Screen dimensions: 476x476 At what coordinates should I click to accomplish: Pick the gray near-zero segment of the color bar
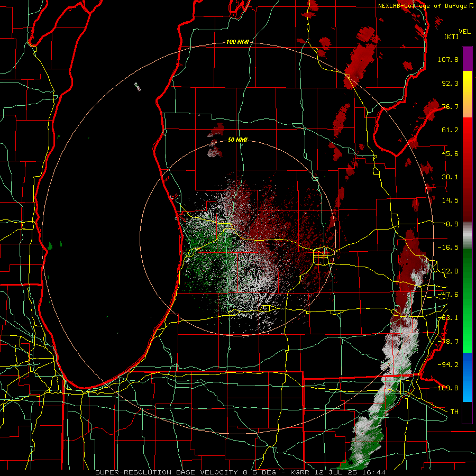[467, 235]
